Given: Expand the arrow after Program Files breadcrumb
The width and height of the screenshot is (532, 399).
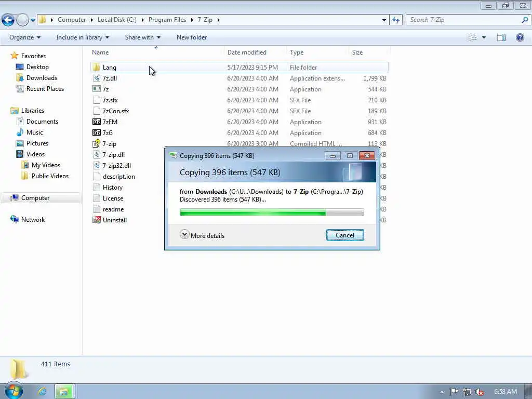Looking at the screenshot, I should [192, 20].
